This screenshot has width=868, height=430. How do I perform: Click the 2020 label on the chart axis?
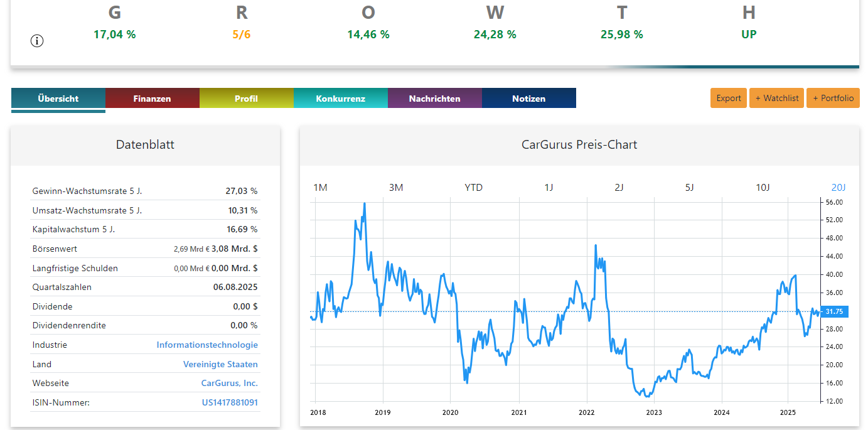pos(451,412)
